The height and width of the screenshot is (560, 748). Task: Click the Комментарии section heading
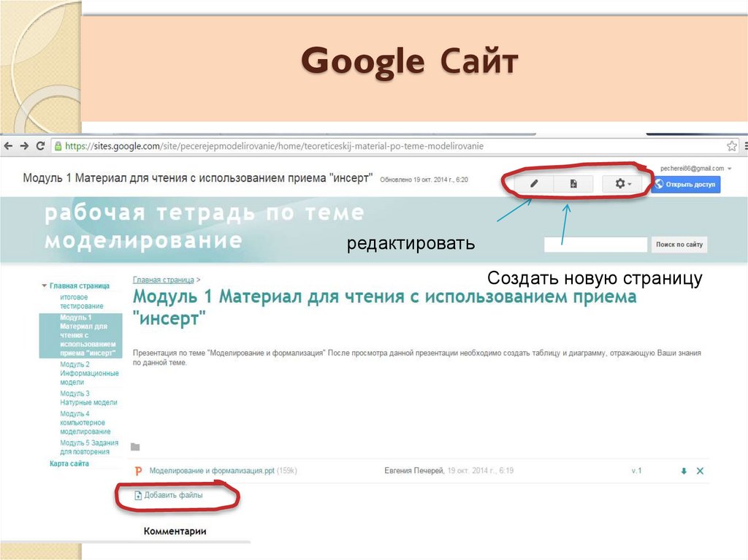point(175,531)
